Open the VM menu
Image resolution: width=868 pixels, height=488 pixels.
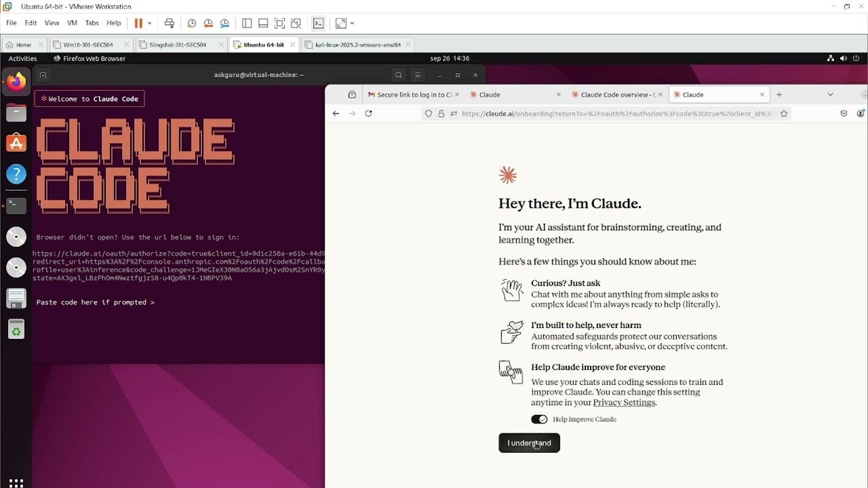(x=72, y=23)
